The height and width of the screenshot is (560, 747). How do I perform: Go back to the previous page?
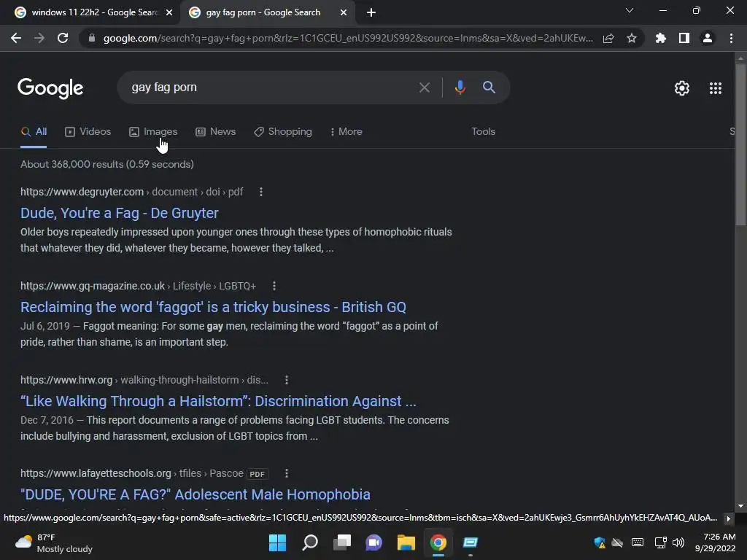click(x=16, y=38)
